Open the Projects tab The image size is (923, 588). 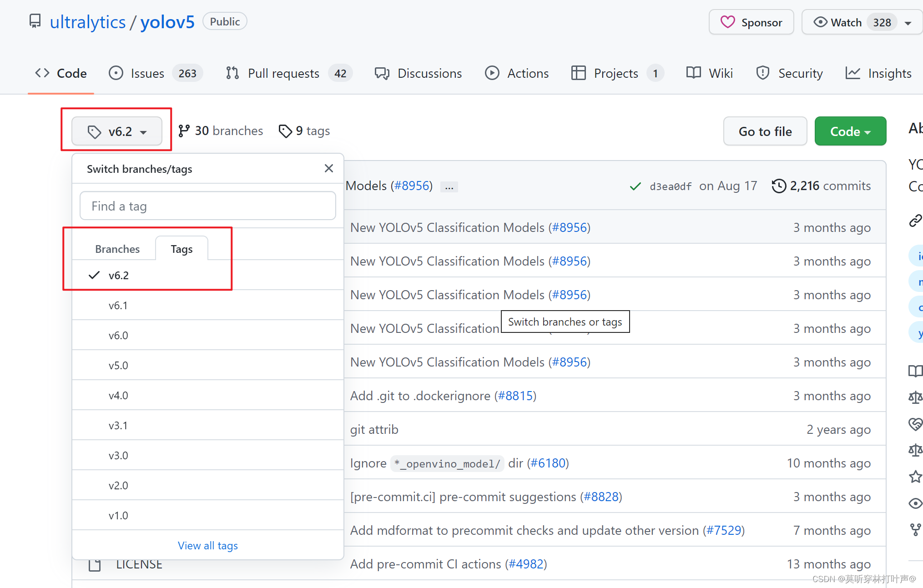pyautogui.click(x=617, y=73)
